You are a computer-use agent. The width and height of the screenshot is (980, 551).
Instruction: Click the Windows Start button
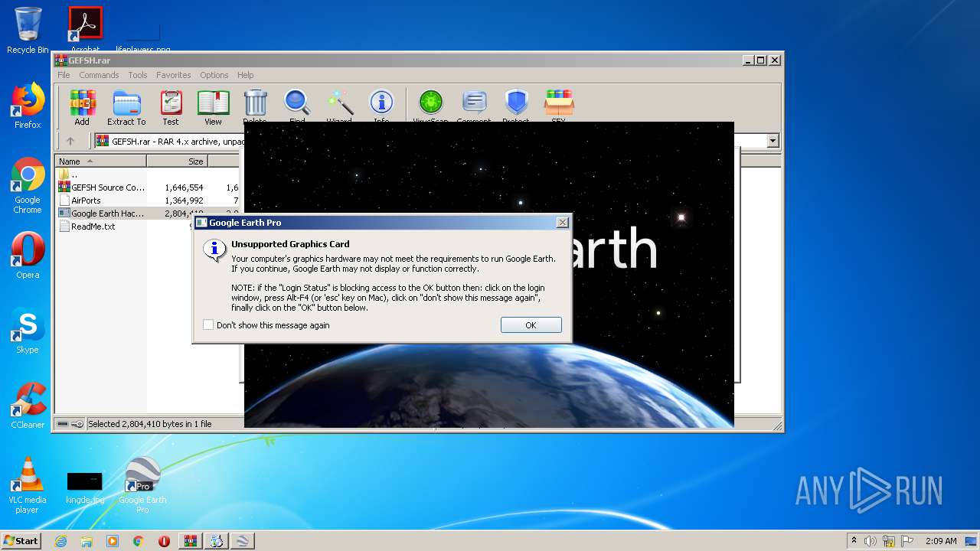tap(21, 541)
